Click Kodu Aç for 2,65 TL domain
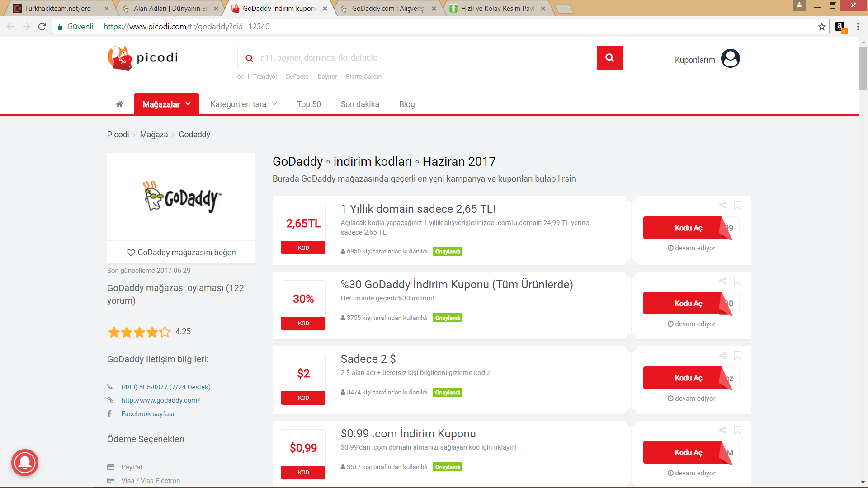Screen dimensions: 868x488 coord(688,228)
